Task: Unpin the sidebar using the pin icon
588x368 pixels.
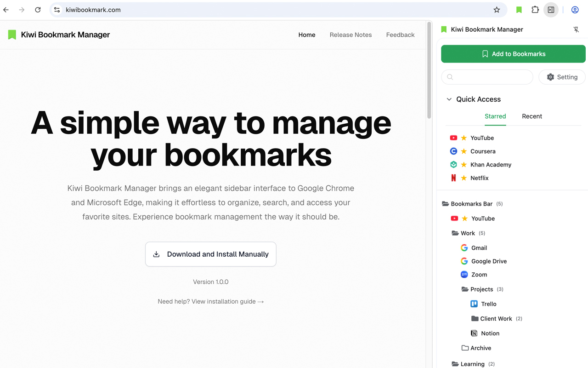Action: click(576, 29)
